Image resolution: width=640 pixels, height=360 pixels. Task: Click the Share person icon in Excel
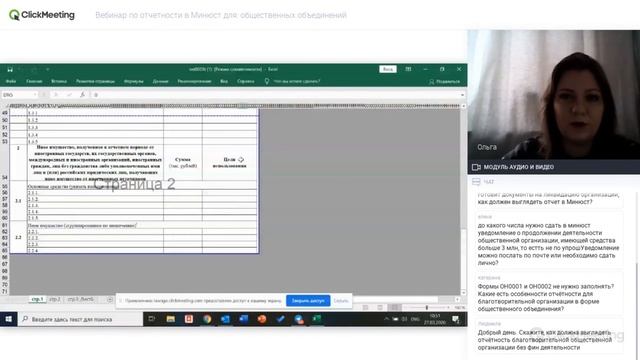point(431,82)
